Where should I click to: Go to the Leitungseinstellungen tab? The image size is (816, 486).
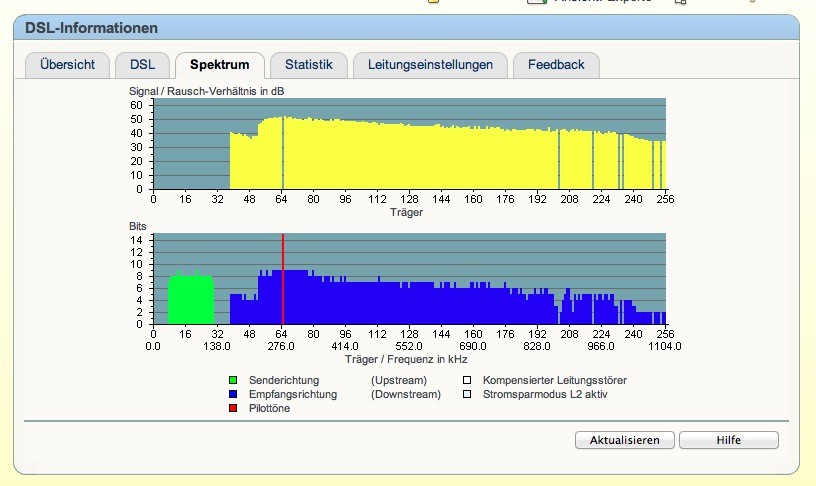pyautogui.click(x=430, y=65)
